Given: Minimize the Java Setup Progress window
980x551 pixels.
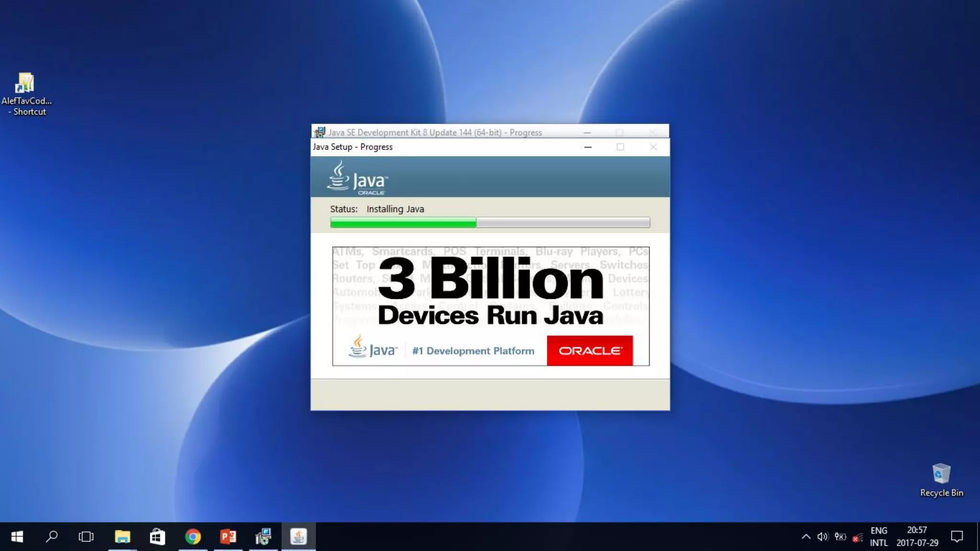Looking at the screenshot, I should [588, 147].
